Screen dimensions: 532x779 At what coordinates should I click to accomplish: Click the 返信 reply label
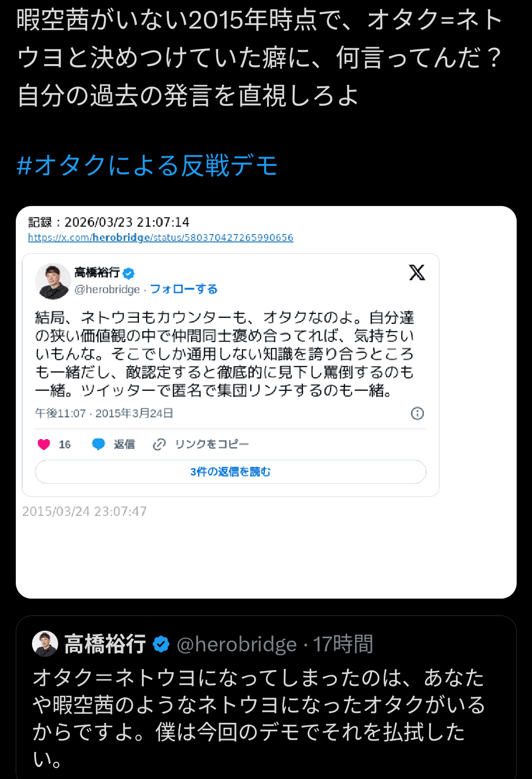124,444
